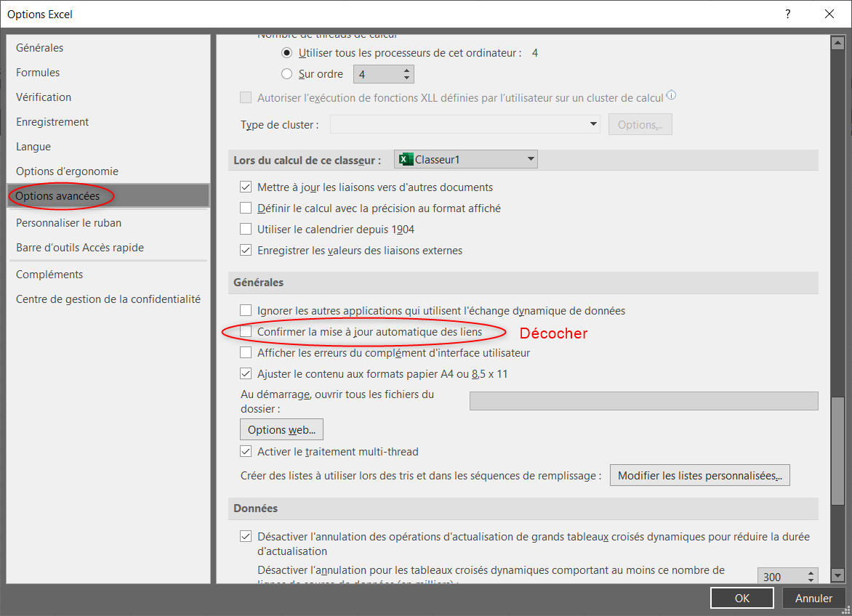Click the 'Options web...' button
Viewport: 852px width, 616px height.
(x=281, y=430)
